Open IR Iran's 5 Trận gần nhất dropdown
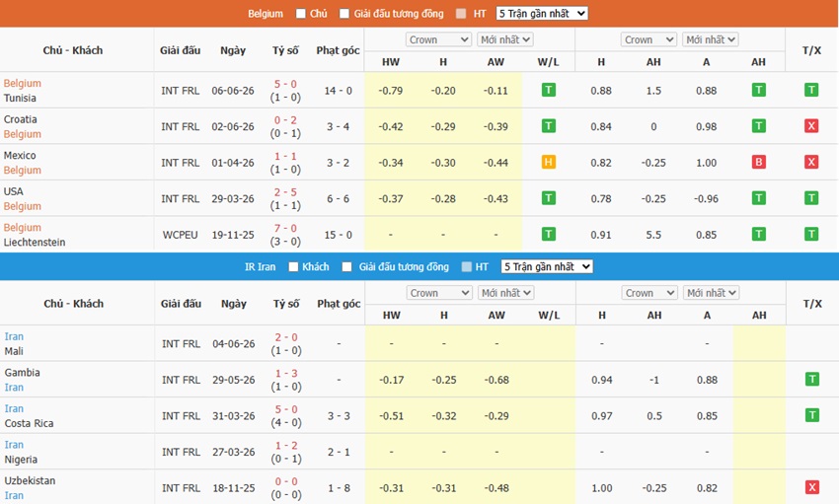Image resolution: width=839 pixels, height=504 pixels. tap(547, 266)
